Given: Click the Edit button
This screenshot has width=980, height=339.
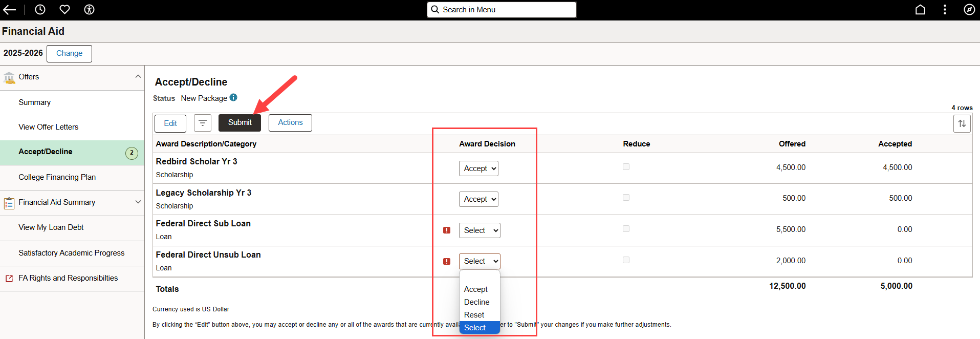Looking at the screenshot, I should tap(170, 123).
